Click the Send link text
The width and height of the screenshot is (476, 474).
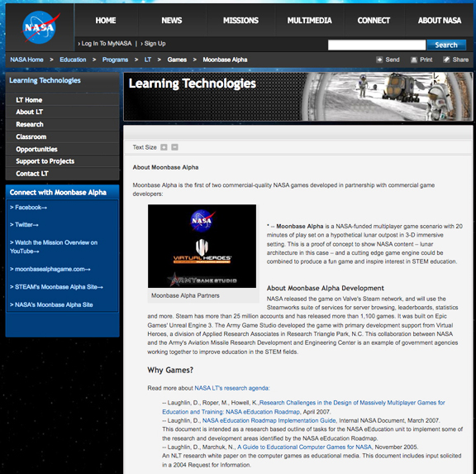coord(393,60)
